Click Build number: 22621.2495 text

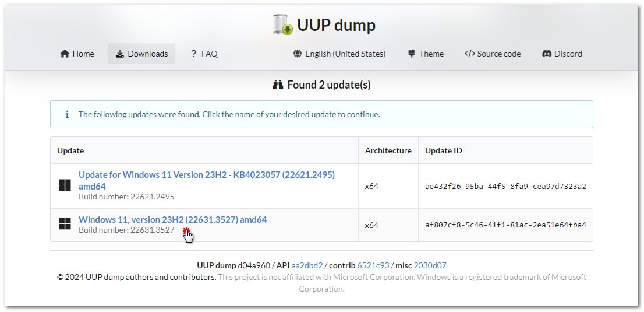[126, 197]
